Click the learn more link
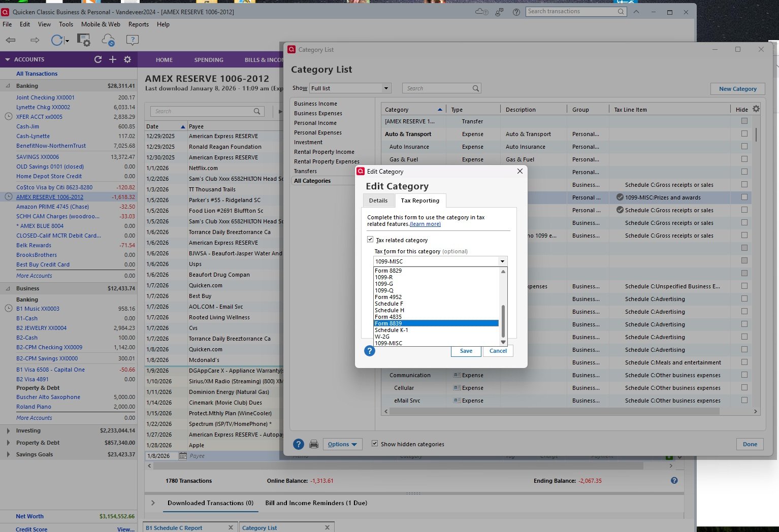The width and height of the screenshot is (779, 532). (425, 224)
